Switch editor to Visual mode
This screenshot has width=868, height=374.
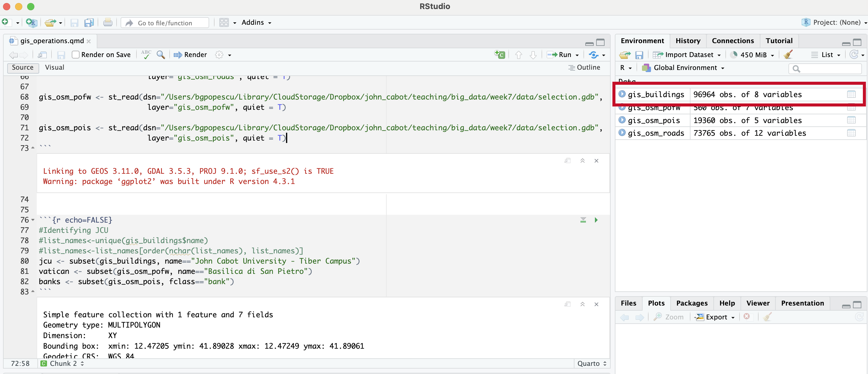(x=54, y=68)
